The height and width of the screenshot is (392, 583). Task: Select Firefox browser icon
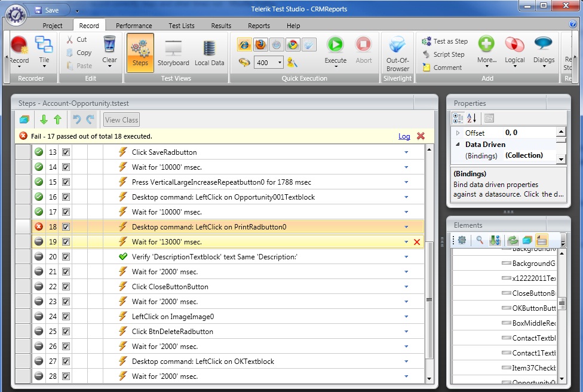[x=260, y=45]
